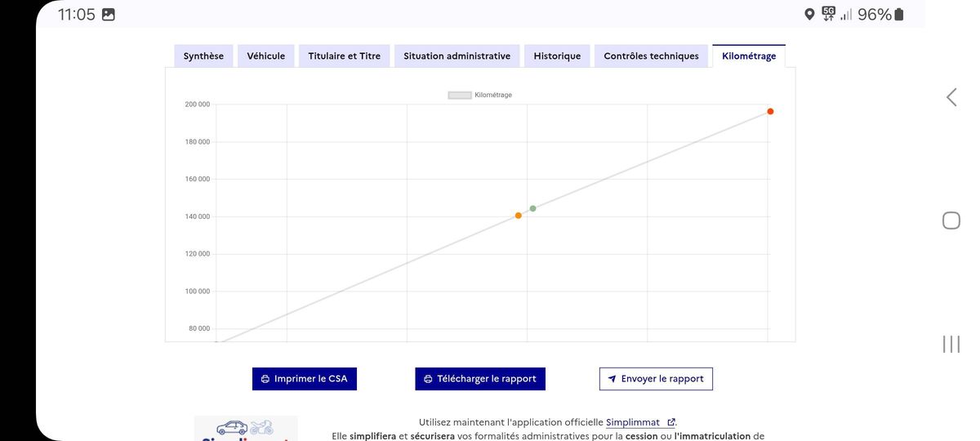
Task: Tap the Android home button
Action: pyautogui.click(x=951, y=220)
